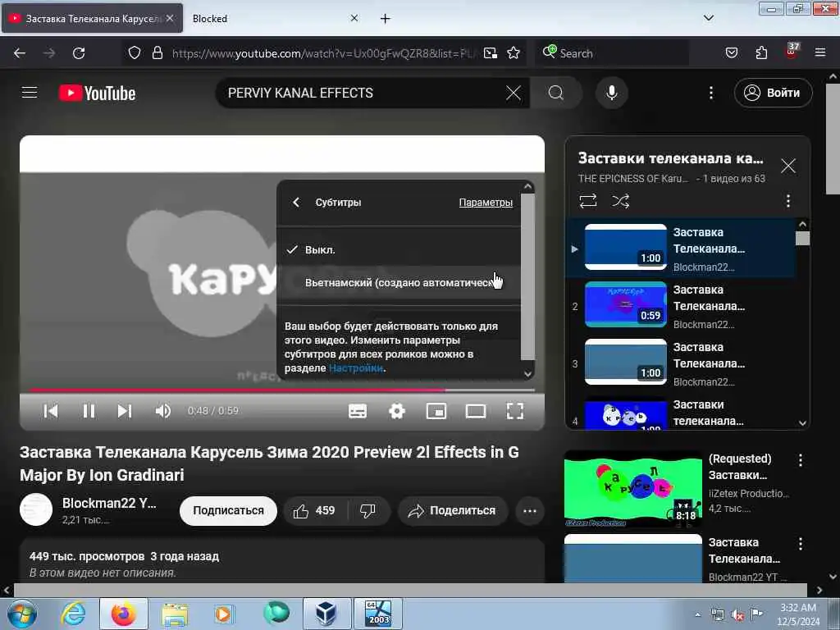This screenshot has height=630, width=840.
Task: Open the Windows Start menu
Action: tap(22, 614)
